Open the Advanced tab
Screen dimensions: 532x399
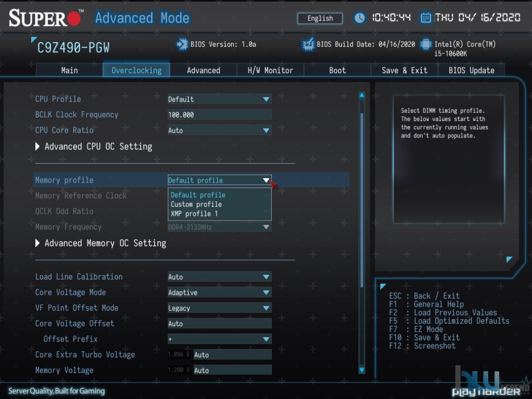203,70
